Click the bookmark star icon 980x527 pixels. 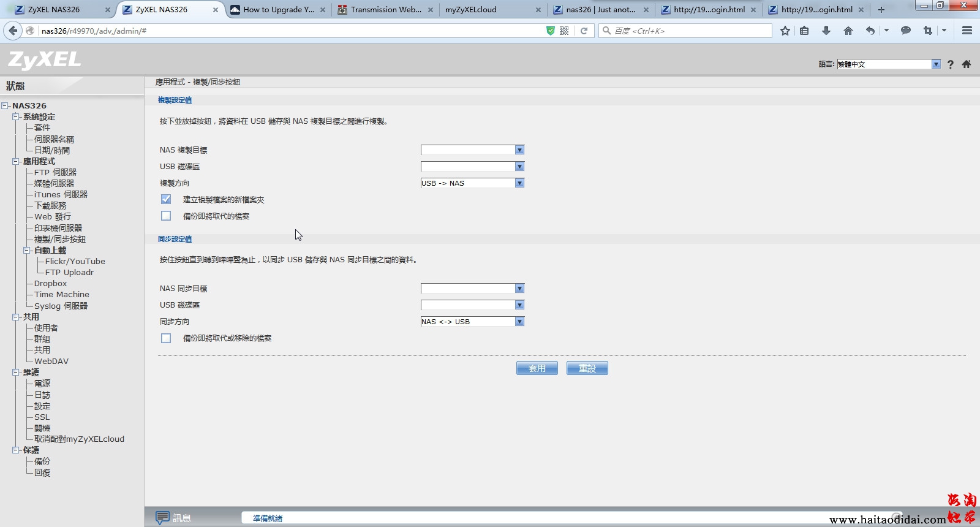(785, 31)
